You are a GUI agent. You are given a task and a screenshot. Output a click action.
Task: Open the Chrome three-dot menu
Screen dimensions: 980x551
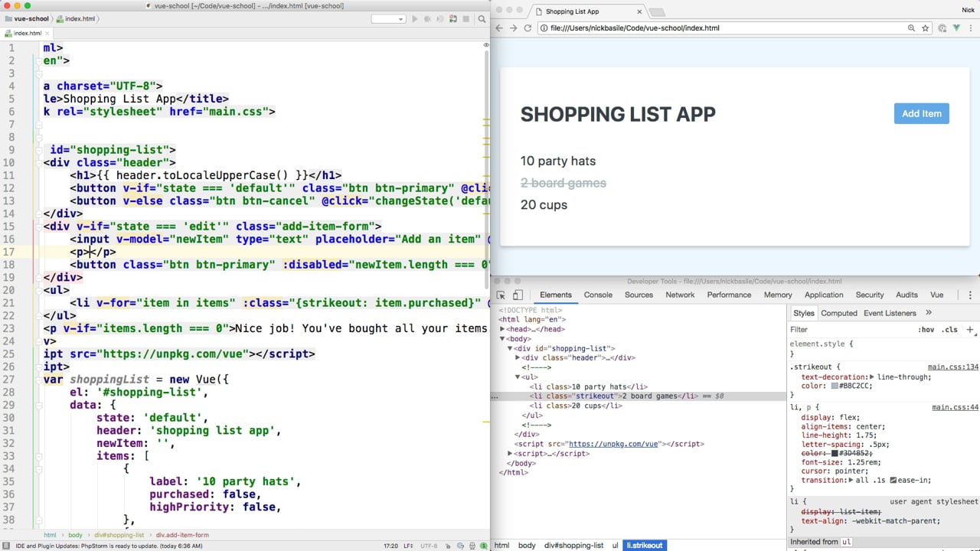(x=970, y=28)
